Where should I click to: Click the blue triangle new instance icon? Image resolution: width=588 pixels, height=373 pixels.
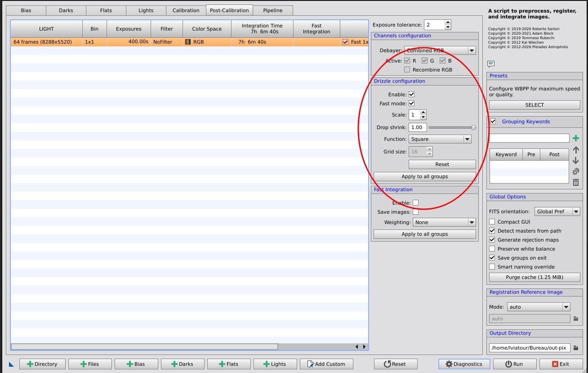click(11, 364)
